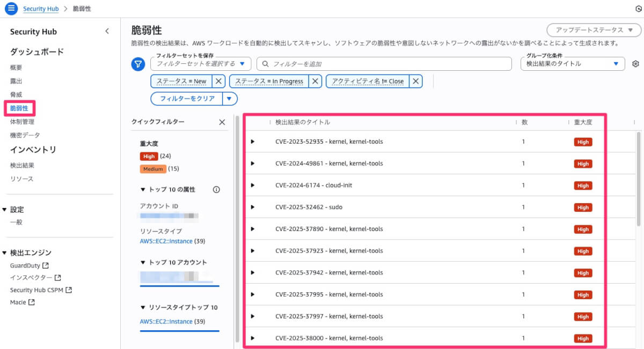This screenshot has width=644, height=349.
Task: Open the グループ化条件 dropdown
Action: 573,64
